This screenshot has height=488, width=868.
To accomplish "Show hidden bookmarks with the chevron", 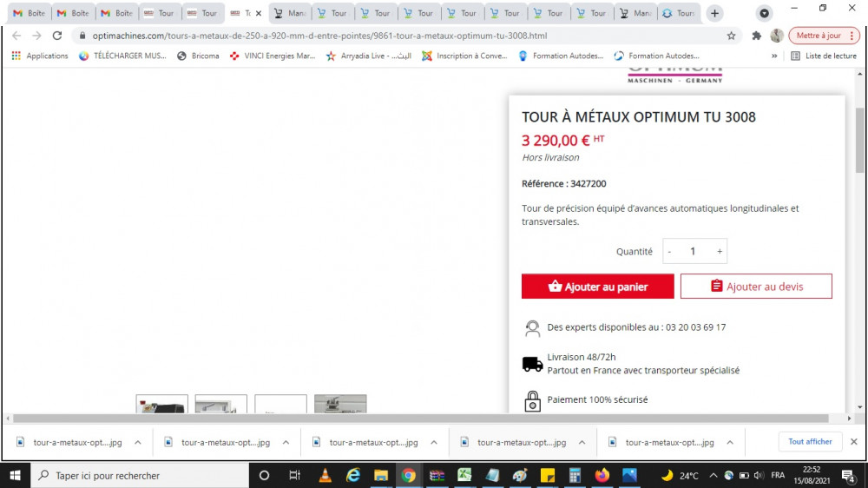I will (774, 56).
